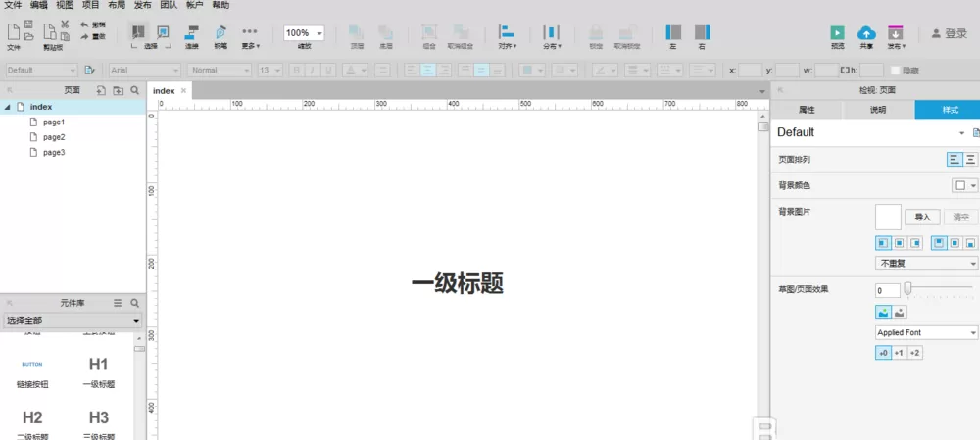Open the Default page style dropdown arrow
This screenshot has height=440, width=980.
(962, 133)
